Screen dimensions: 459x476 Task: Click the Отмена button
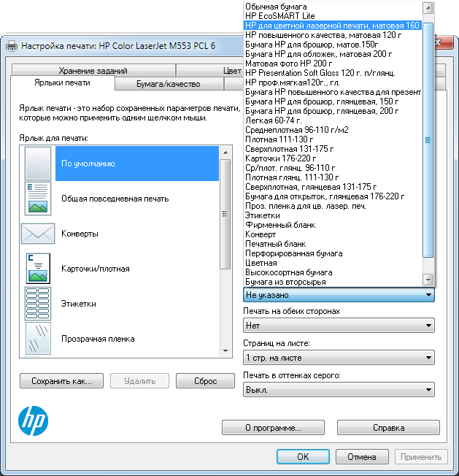(x=362, y=456)
